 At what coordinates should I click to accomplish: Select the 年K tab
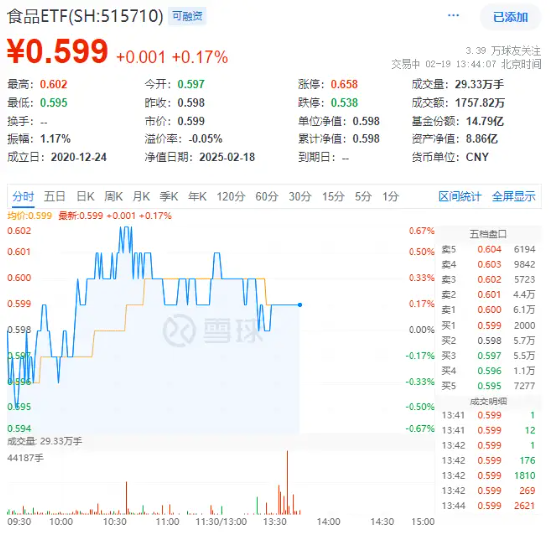point(197,196)
